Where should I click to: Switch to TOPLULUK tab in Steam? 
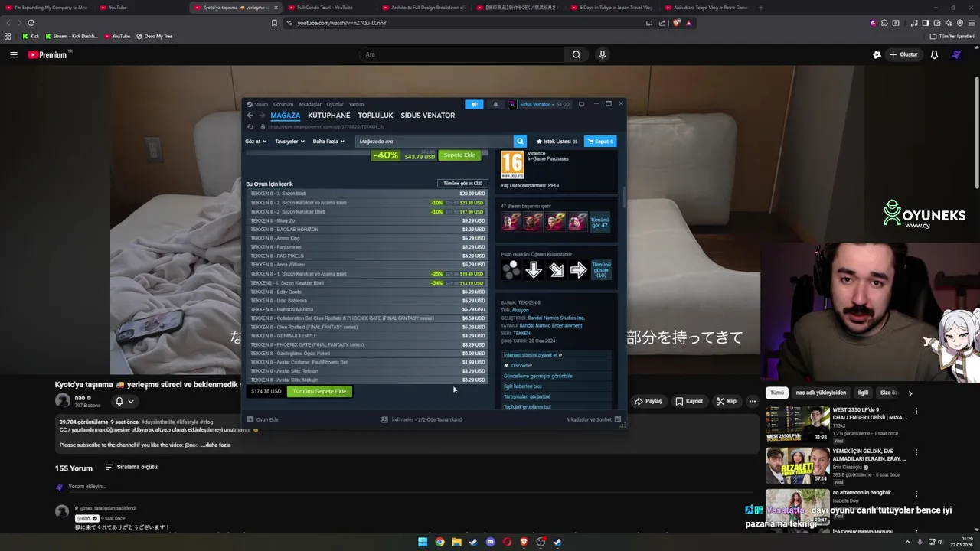[x=375, y=116]
